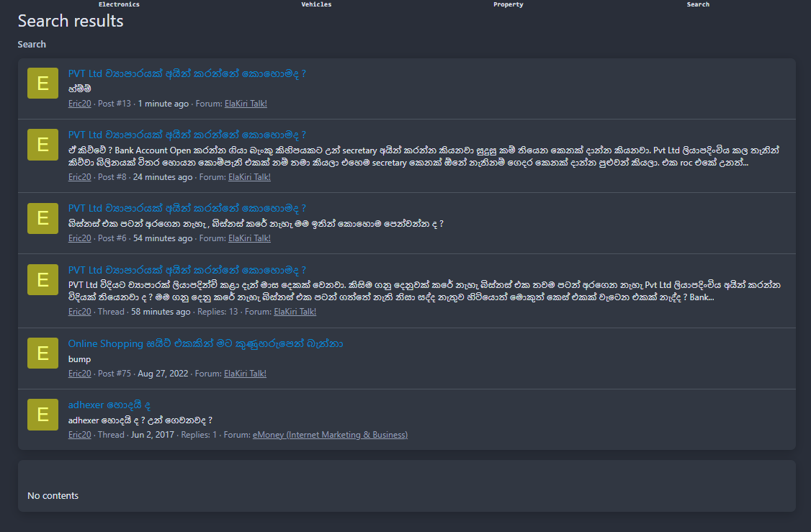Open PVT Ltd thread title of Post #13

(187, 73)
